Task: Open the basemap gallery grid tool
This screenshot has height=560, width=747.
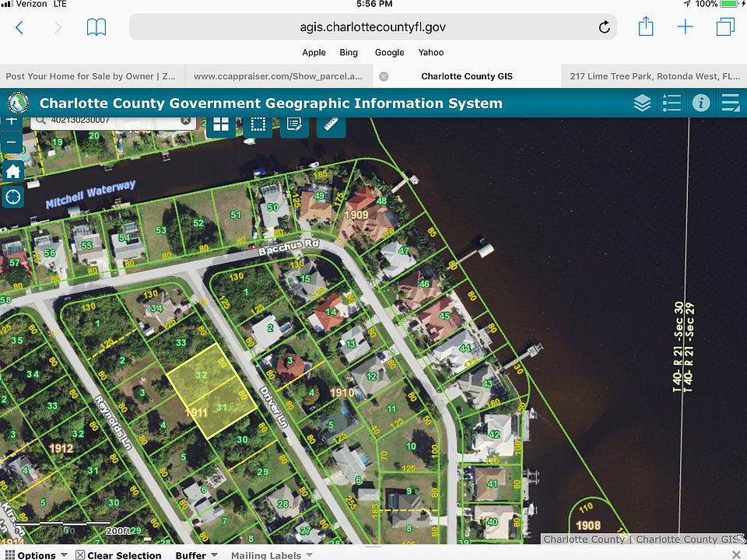Action: pos(221,124)
